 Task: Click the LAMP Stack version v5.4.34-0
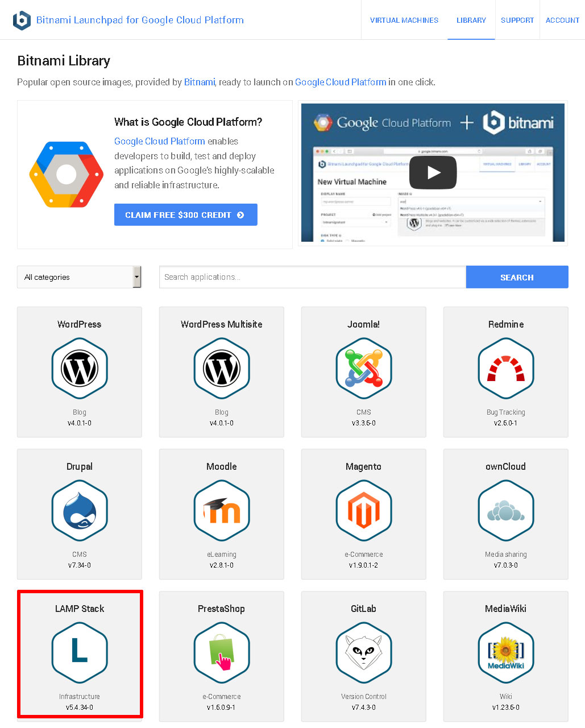pyautogui.click(x=80, y=708)
